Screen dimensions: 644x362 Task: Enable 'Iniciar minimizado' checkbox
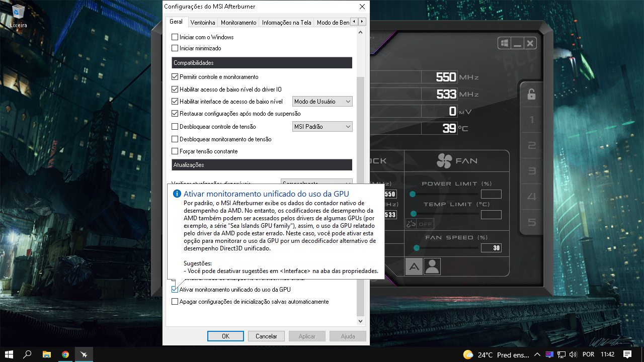pyautogui.click(x=175, y=48)
